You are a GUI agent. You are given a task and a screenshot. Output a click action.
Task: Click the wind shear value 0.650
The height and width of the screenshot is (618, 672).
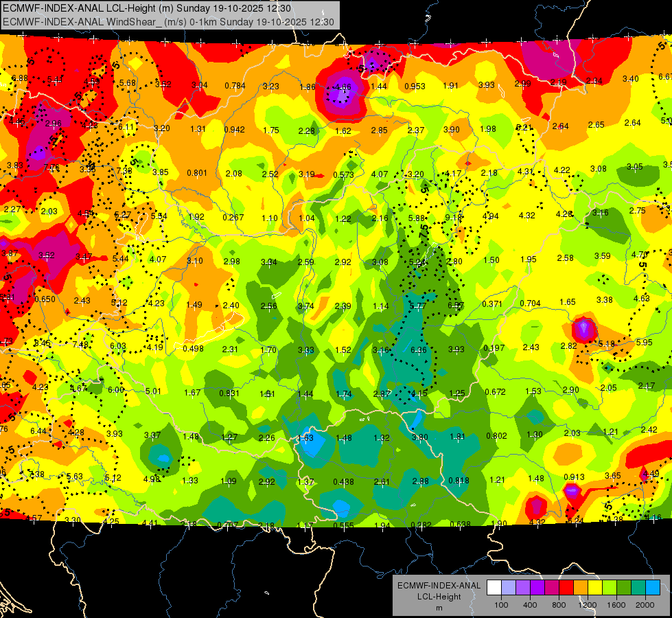45,299
